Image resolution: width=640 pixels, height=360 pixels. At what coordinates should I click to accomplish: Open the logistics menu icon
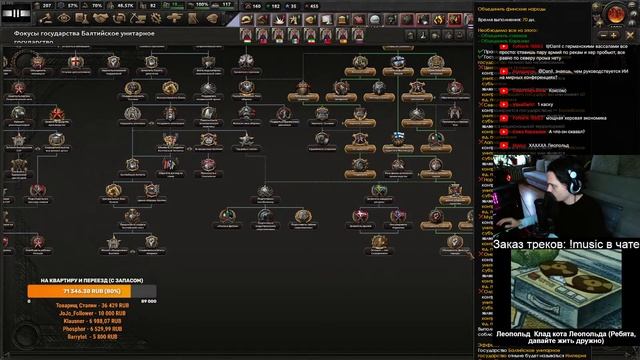point(192,18)
